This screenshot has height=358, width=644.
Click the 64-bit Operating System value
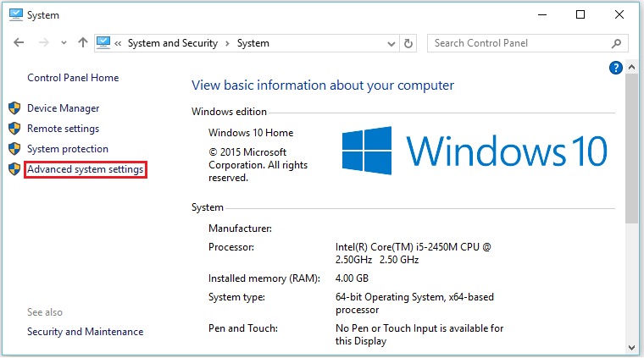[x=414, y=304]
